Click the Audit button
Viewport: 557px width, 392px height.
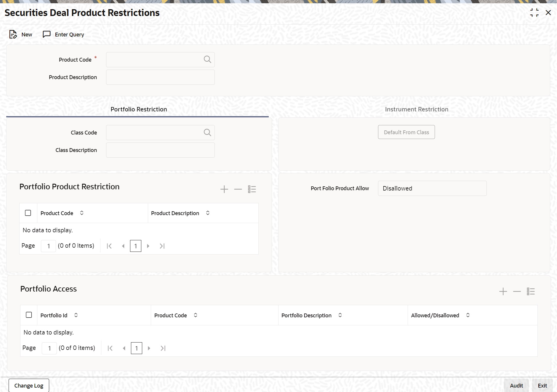point(516,385)
